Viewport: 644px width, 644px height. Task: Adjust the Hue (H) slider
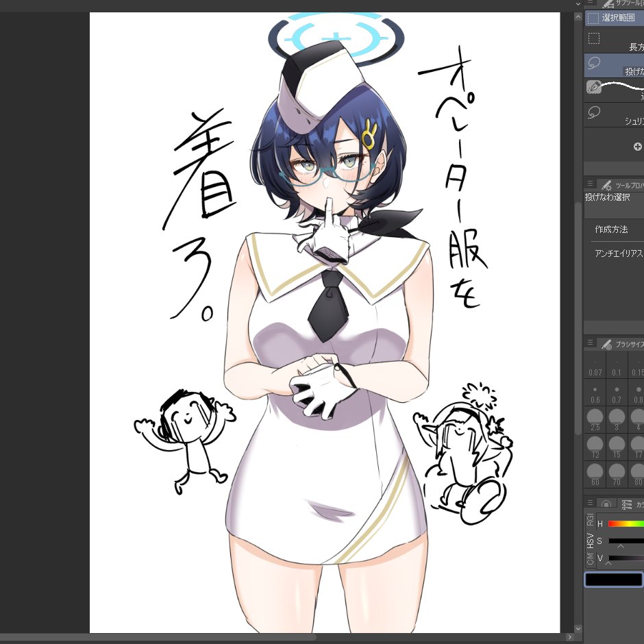(x=626, y=523)
